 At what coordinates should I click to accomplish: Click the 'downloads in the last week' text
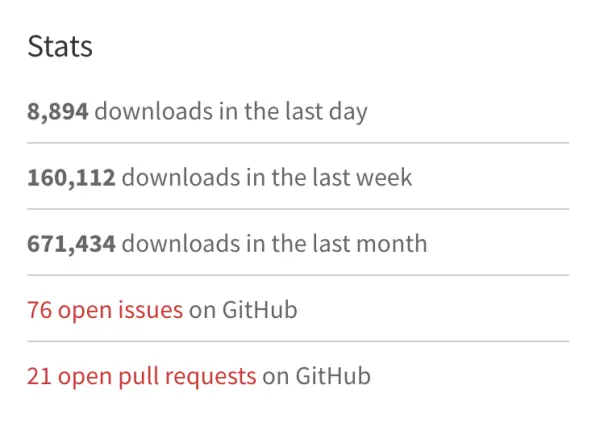[267, 177]
